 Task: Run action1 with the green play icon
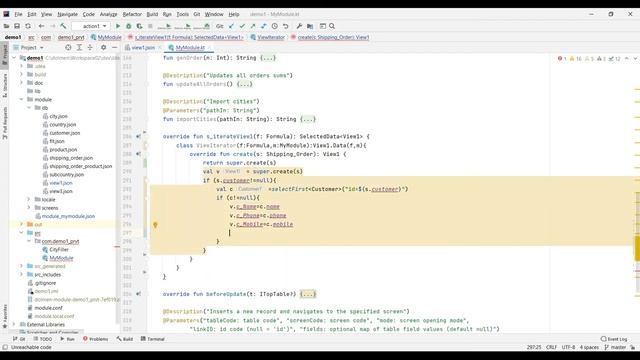(118, 26)
